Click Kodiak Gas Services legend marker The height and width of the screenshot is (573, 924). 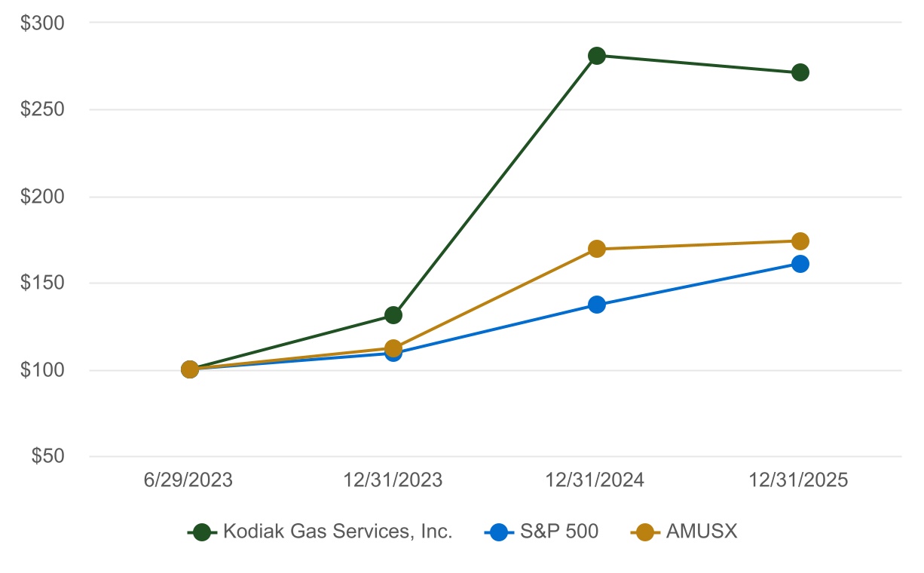(x=201, y=532)
